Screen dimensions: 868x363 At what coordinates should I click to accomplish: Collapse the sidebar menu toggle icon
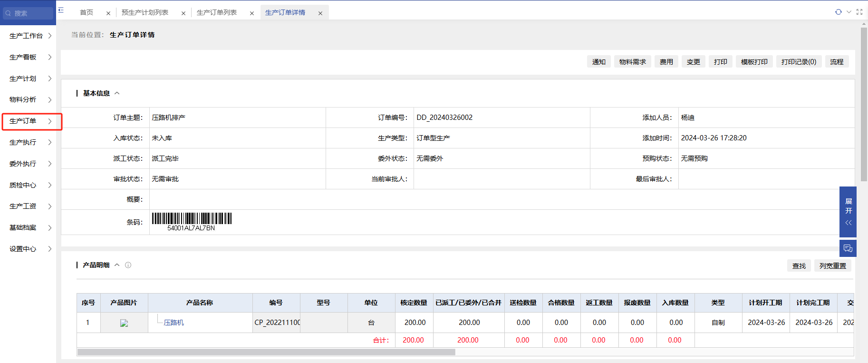coord(61,10)
